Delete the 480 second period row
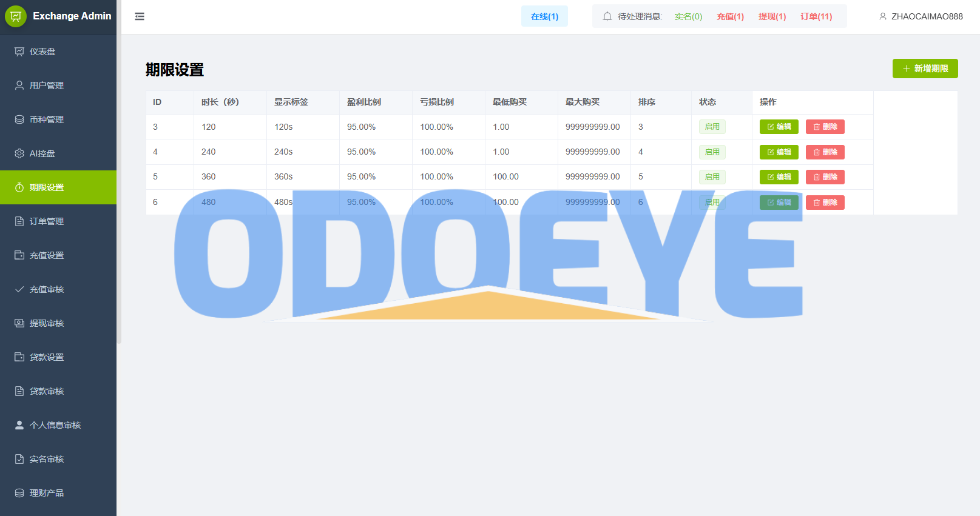This screenshot has height=516, width=980. pos(825,203)
